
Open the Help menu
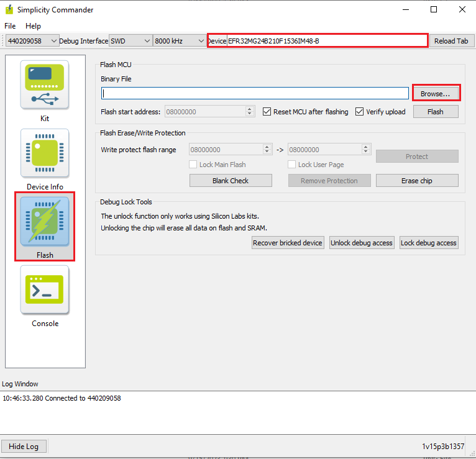coord(33,26)
